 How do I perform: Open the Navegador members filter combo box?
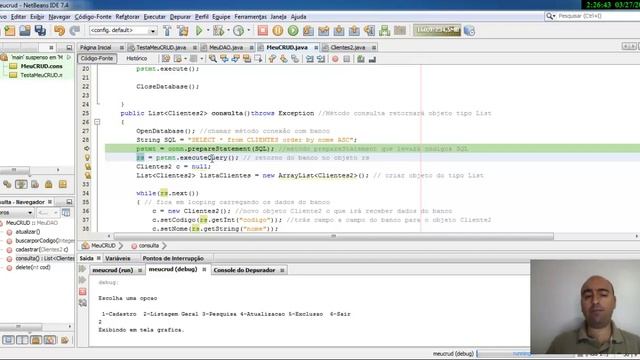(x=16, y=213)
